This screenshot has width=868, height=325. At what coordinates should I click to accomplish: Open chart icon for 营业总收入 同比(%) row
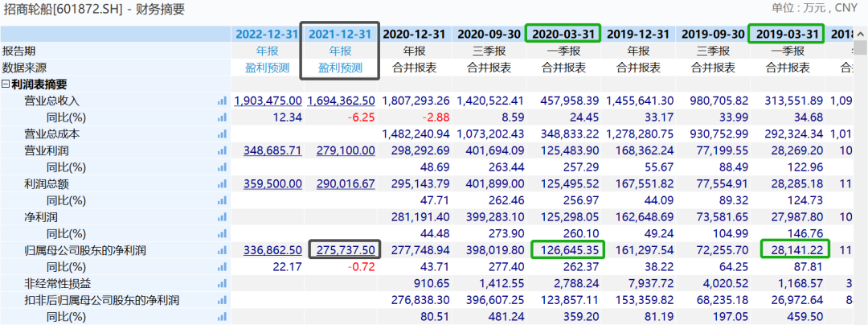223,118
